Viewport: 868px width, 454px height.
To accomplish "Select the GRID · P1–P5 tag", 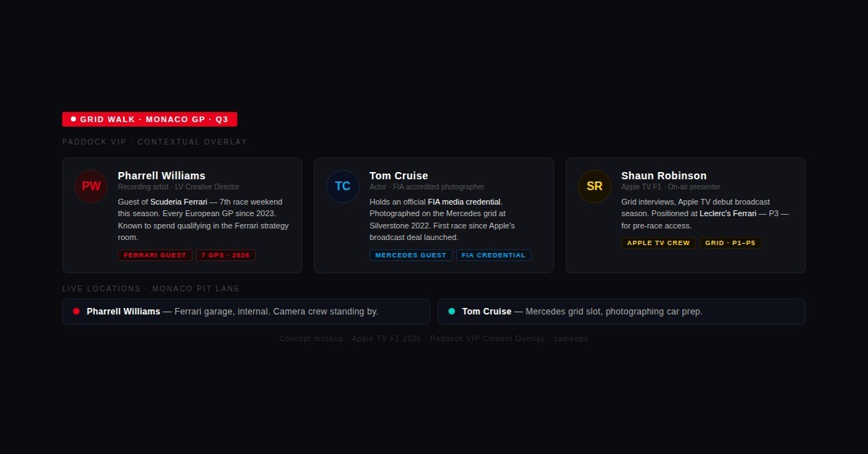I will (x=731, y=243).
